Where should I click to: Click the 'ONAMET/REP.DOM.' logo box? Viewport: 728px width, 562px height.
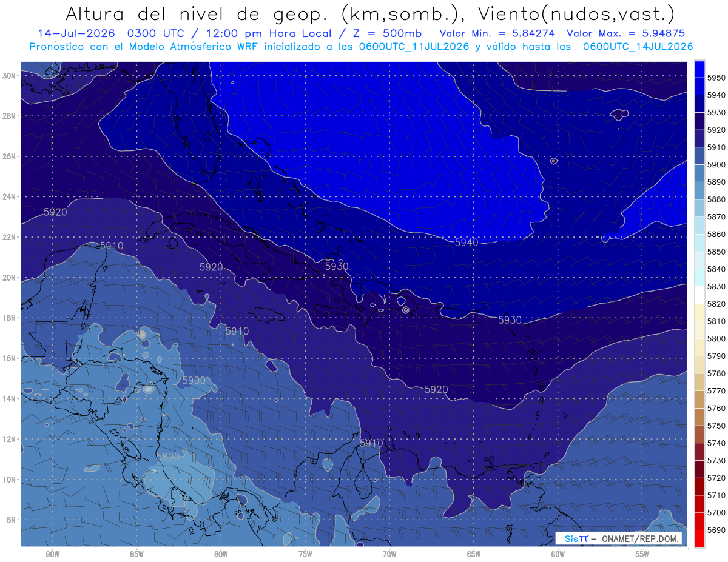point(619,538)
